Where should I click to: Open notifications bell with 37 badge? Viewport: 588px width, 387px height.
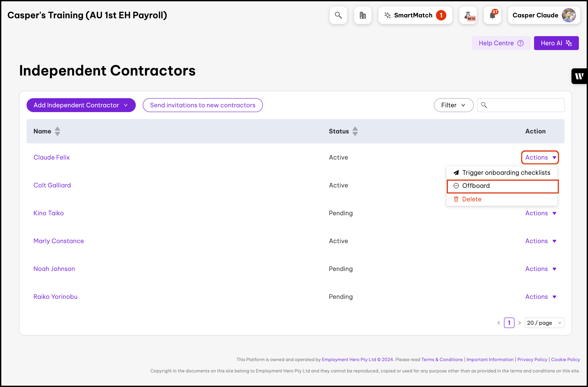click(492, 15)
